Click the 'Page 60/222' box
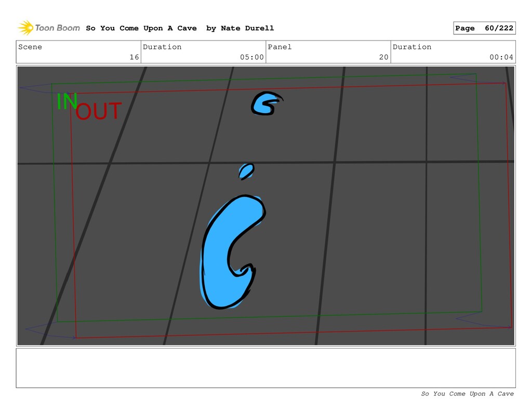 coord(484,28)
